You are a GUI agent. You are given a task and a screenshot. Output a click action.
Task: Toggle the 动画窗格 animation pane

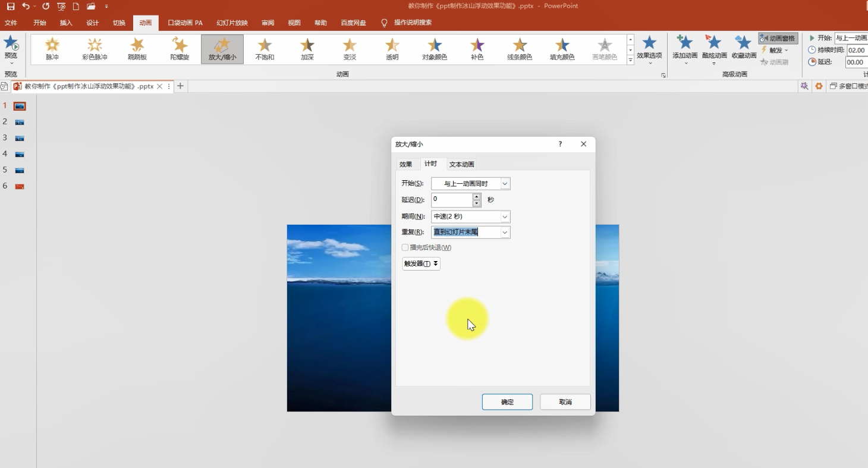(x=778, y=38)
